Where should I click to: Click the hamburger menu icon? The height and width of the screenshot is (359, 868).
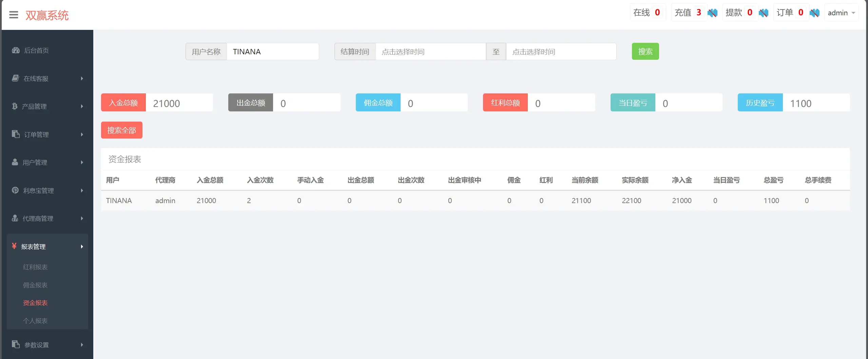(x=14, y=15)
